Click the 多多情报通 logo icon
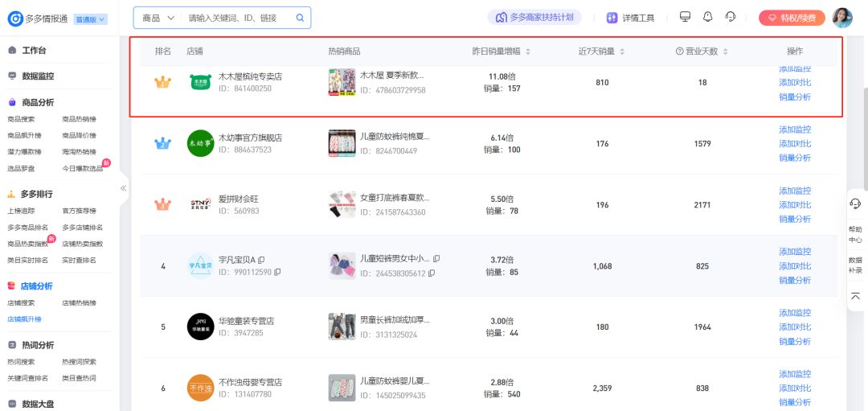The width and height of the screenshot is (868, 411). point(15,18)
